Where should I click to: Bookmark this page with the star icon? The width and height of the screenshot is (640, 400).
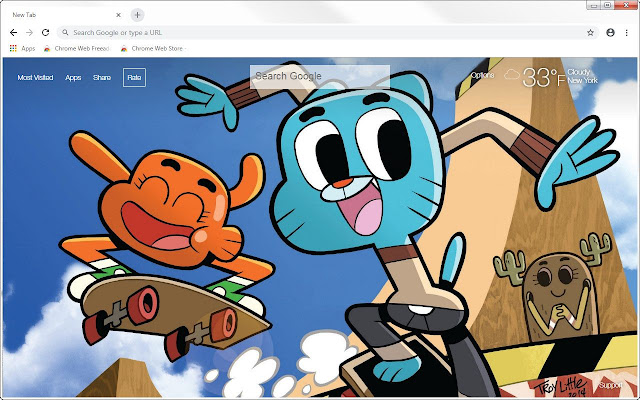[x=590, y=33]
